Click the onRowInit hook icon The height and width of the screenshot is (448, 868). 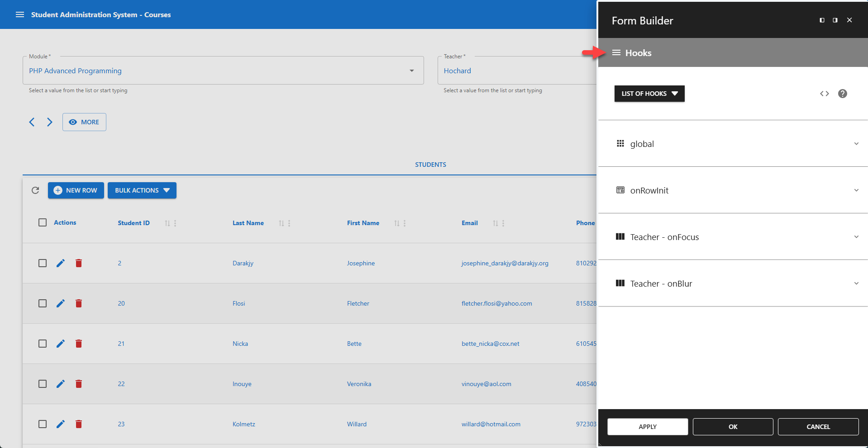point(620,190)
